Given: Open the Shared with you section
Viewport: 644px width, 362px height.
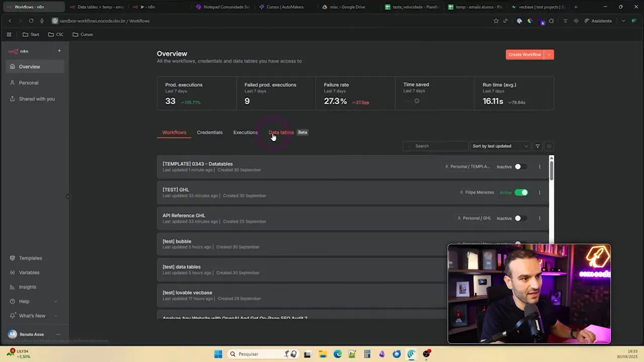Looking at the screenshot, I should (36, 99).
